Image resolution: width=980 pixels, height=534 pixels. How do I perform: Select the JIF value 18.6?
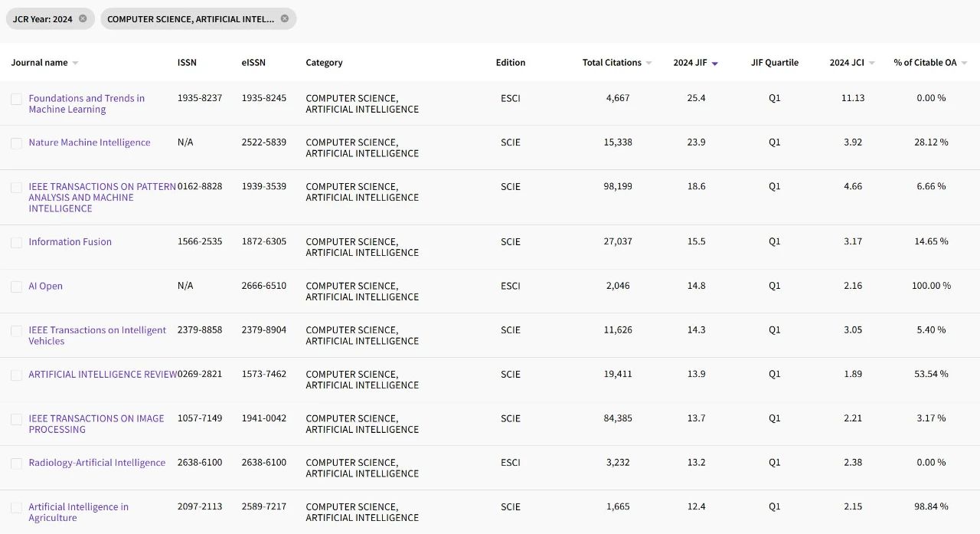pos(697,186)
